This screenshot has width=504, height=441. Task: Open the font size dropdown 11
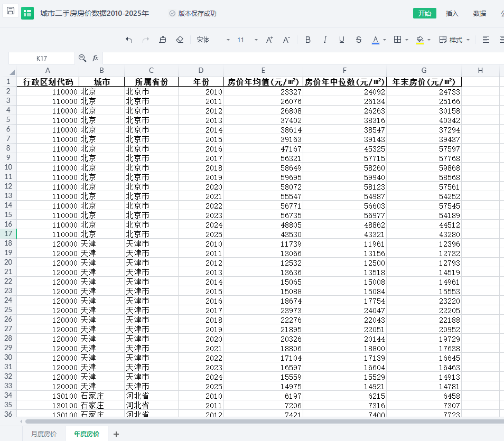(x=247, y=40)
